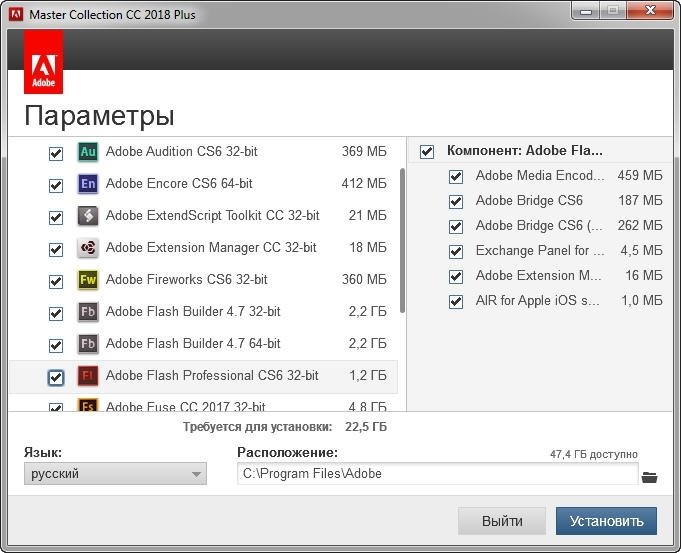Image resolution: width=681 pixels, height=553 pixels.
Task: Click the 47,4 ГБ доступно text
Action: point(594,454)
